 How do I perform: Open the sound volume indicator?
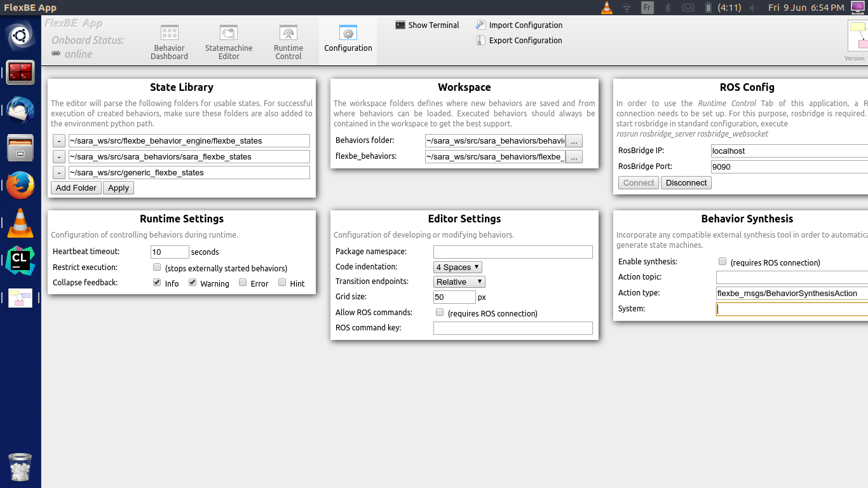tap(755, 8)
